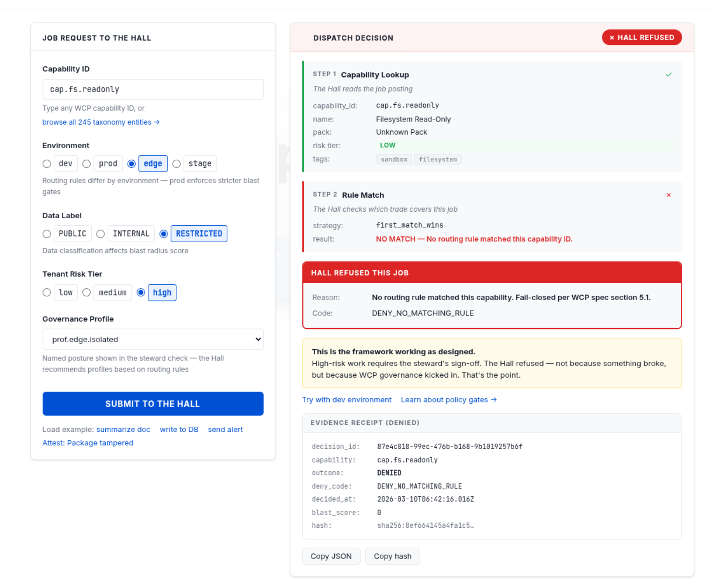Select the dev environment radio button
This screenshot has width=714, height=588.
tap(47, 164)
